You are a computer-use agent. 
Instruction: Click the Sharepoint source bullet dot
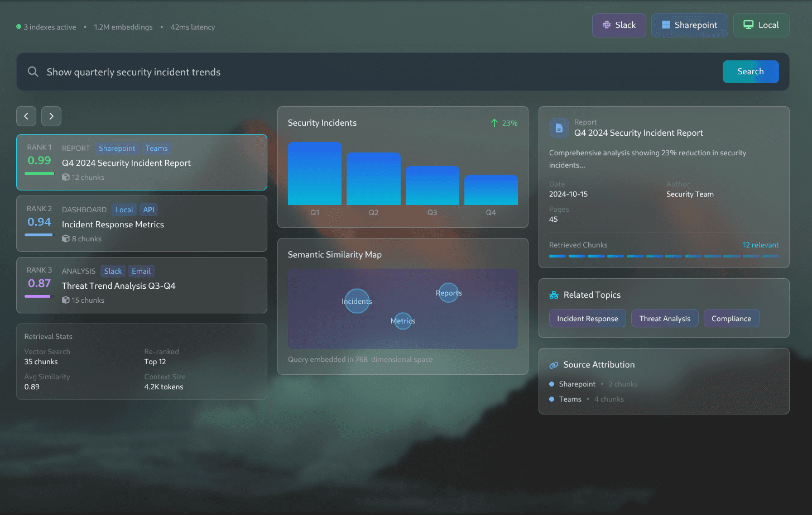click(x=552, y=384)
